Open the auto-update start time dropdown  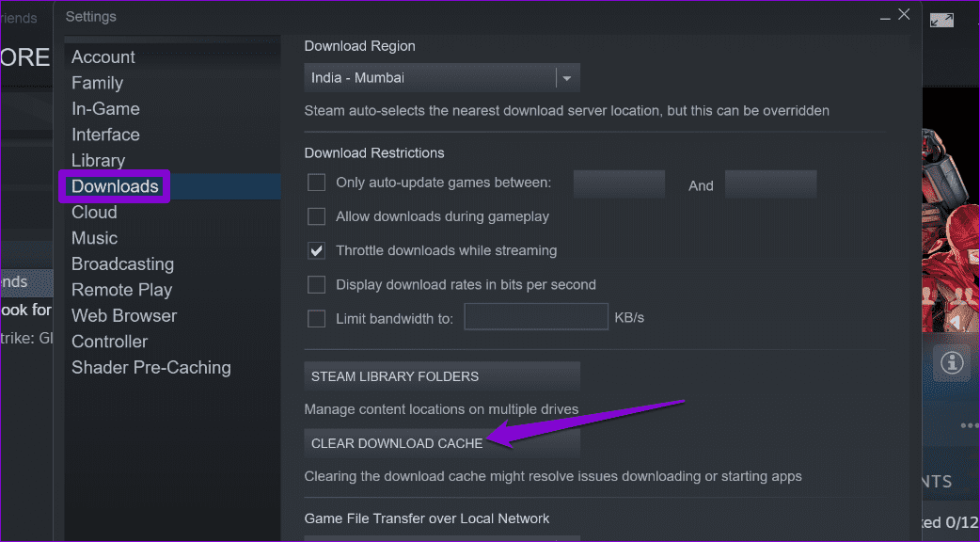619,184
